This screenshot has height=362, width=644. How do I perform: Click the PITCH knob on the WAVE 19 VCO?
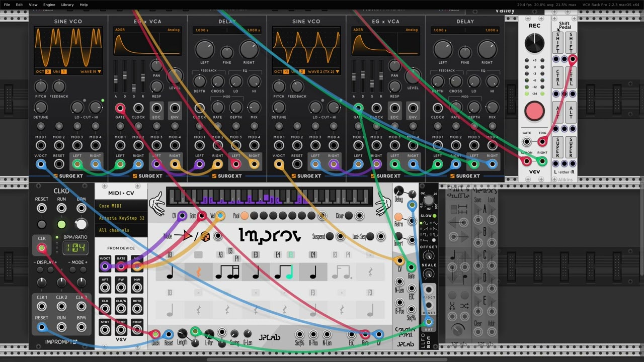pos(41,86)
